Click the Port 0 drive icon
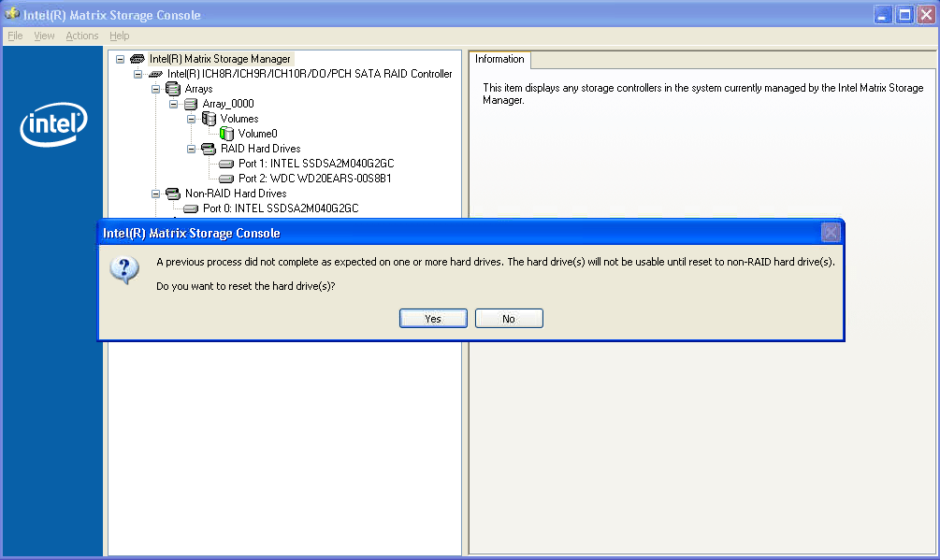This screenshot has height=560, width=940. (x=191, y=208)
